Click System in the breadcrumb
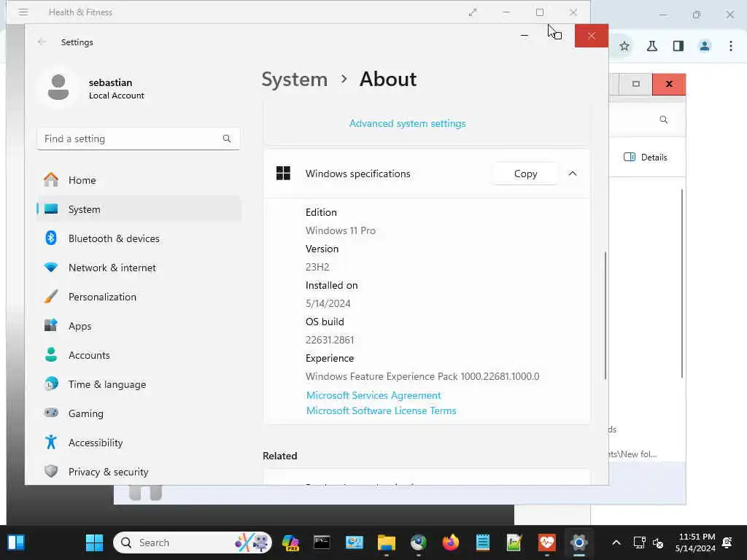The image size is (747, 560). click(x=295, y=79)
